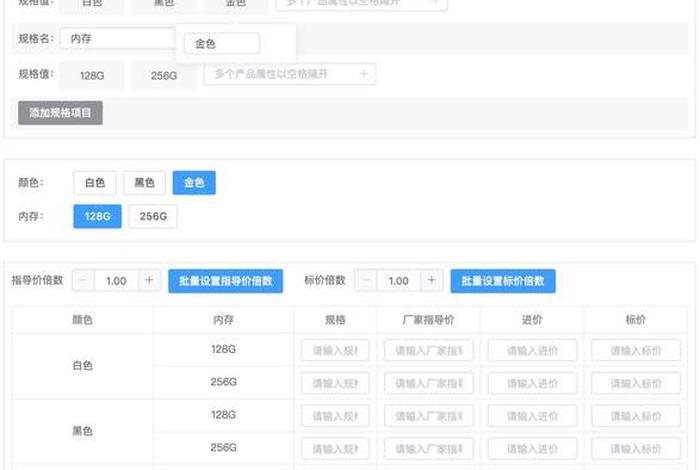Click 颜色 table column header

pyautogui.click(x=83, y=320)
